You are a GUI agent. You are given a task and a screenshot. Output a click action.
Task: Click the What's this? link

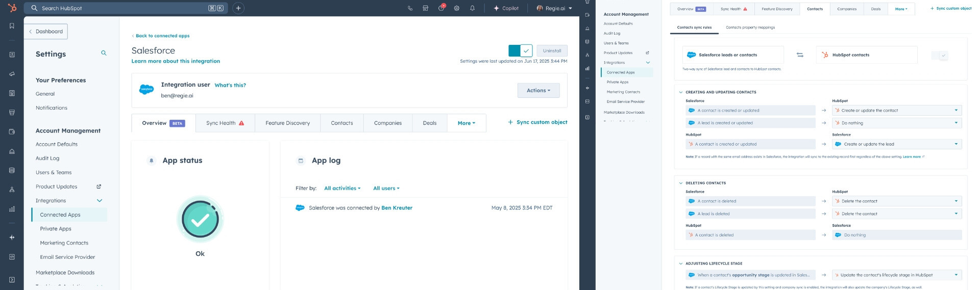230,85
